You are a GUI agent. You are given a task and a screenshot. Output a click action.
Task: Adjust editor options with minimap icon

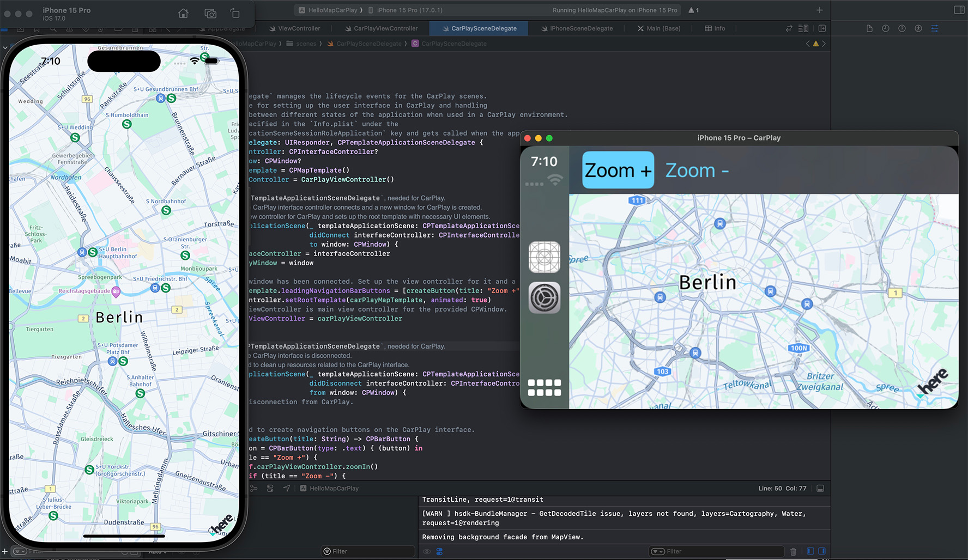(803, 28)
